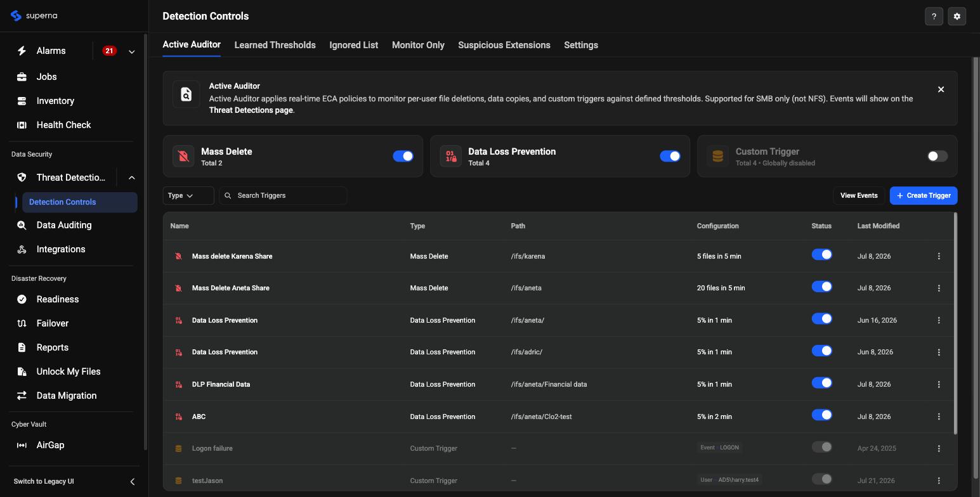Open AirGap under Cyber Vault
The image size is (980, 497).
point(50,445)
